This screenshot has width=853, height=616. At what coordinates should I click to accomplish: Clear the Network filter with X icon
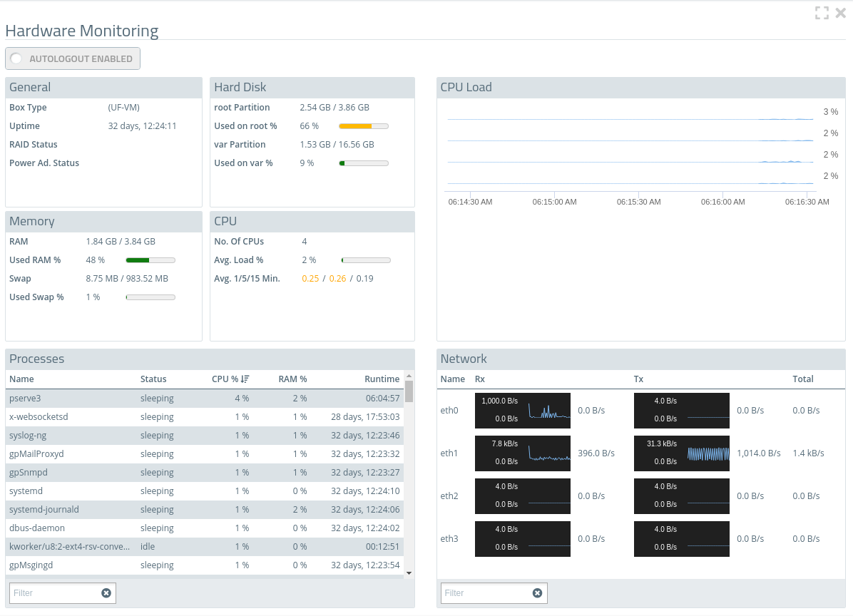pyautogui.click(x=537, y=593)
